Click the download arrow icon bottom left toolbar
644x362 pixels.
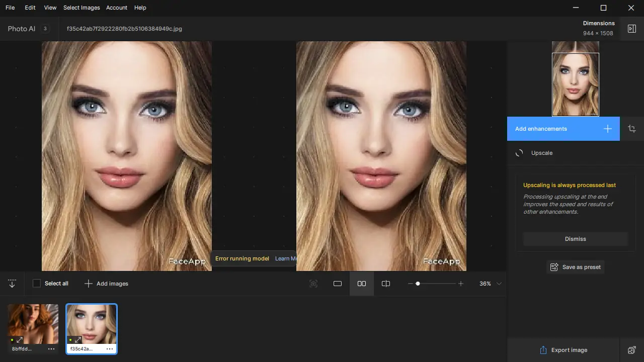(12, 284)
